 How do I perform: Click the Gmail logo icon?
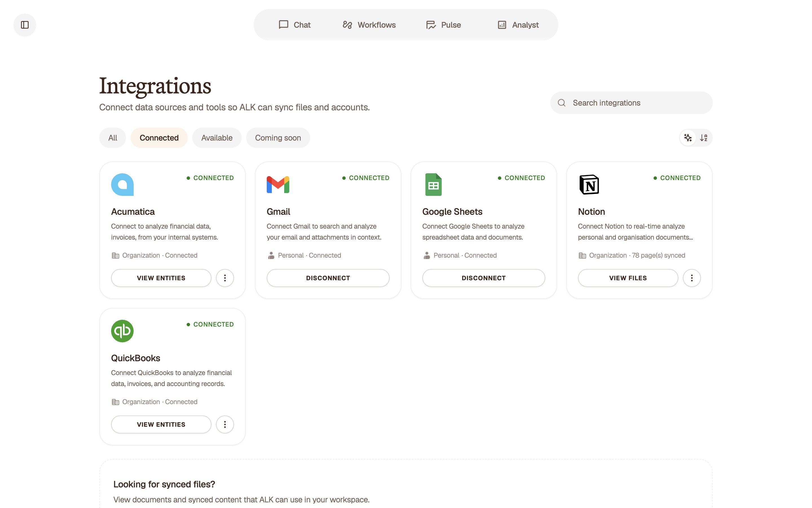coord(278,185)
